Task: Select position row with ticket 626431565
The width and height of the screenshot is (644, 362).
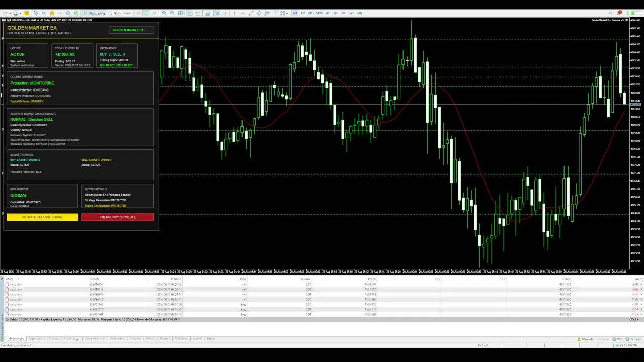Action: [325, 304]
